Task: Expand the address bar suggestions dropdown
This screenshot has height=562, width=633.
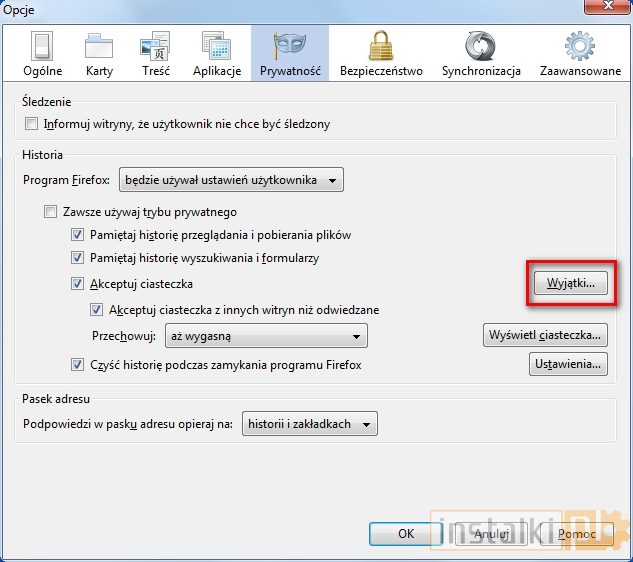Action: pyautogui.click(x=309, y=424)
